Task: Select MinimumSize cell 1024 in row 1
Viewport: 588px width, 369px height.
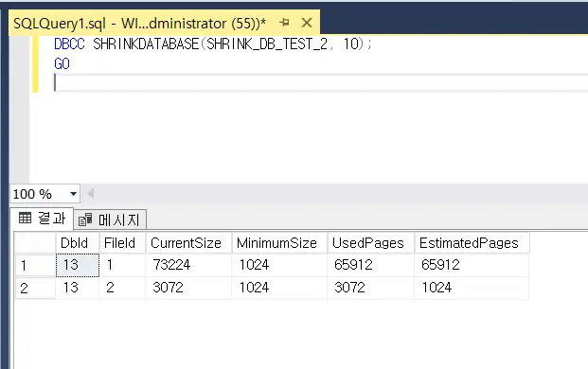Action: (x=279, y=265)
